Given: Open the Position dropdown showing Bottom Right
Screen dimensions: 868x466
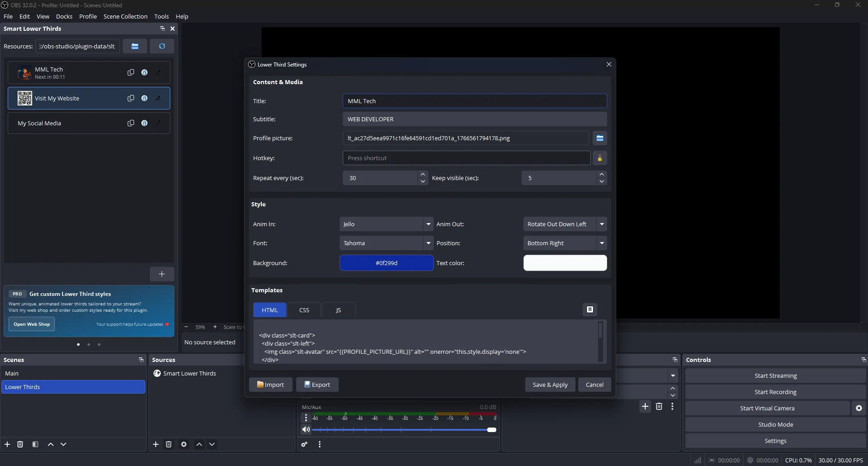Looking at the screenshot, I should click(603, 243).
